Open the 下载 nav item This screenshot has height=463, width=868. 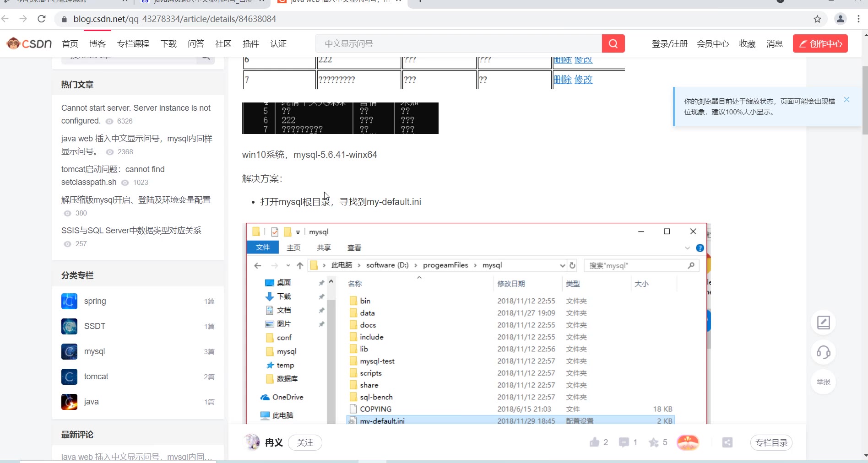click(168, 44)
